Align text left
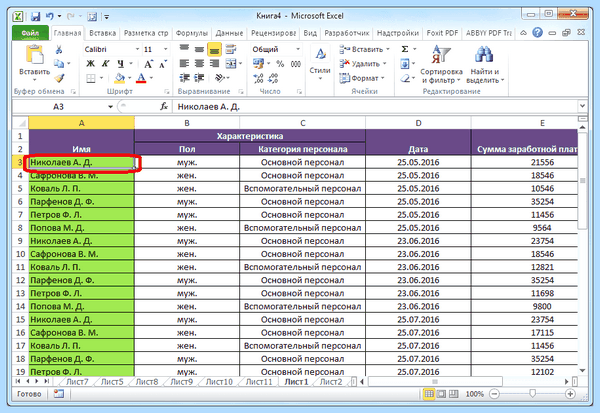Image resolution: width=600 pixels, height=413 pixels. pyautogui.click(x=184, y=64)
